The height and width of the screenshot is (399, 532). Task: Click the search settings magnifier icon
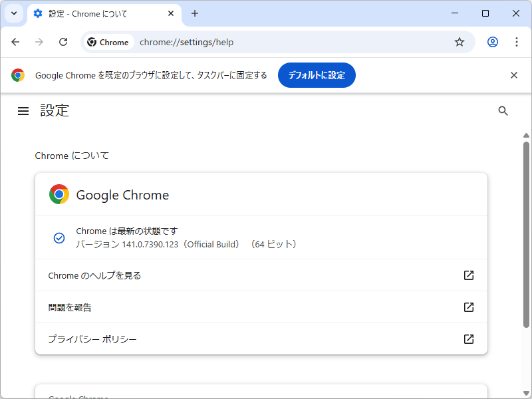click(503, 110)
